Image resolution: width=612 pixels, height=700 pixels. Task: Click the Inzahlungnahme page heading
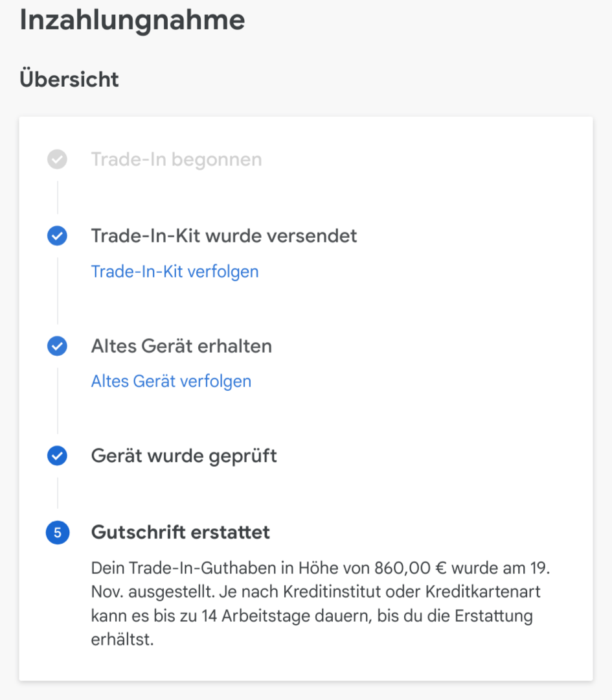[132, 21]
